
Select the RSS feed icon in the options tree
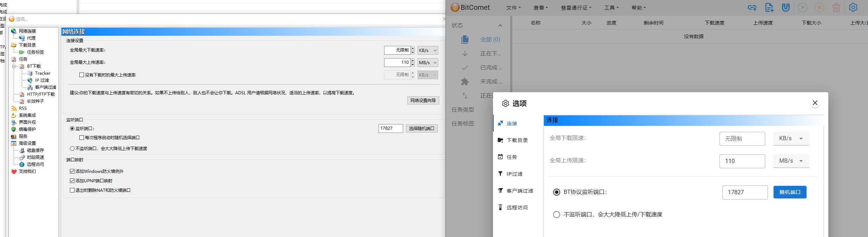coord(14,108)
